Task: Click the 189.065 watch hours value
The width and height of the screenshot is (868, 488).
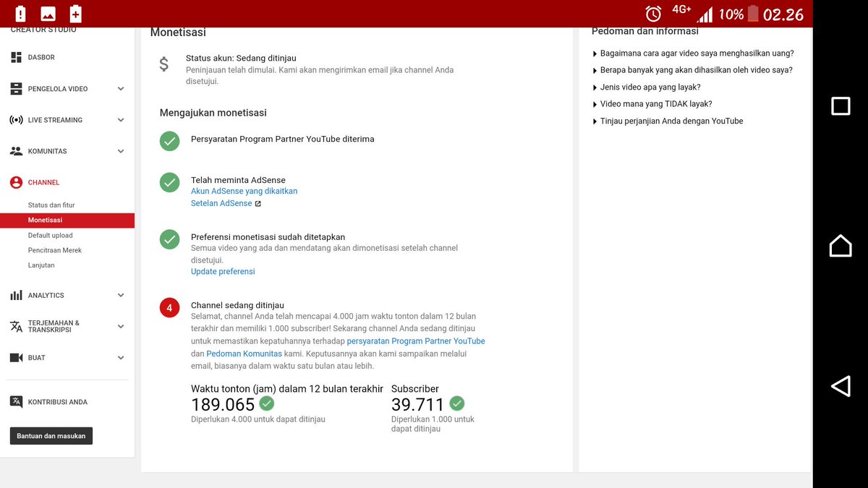Action: tap(223, 405)
